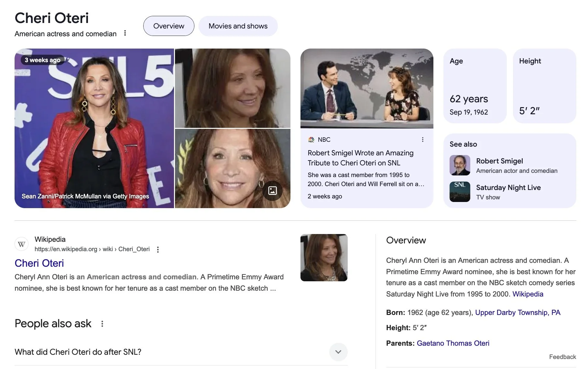
Task: Click the 3 weeks ago badge on photo
Action: [43, 60]
